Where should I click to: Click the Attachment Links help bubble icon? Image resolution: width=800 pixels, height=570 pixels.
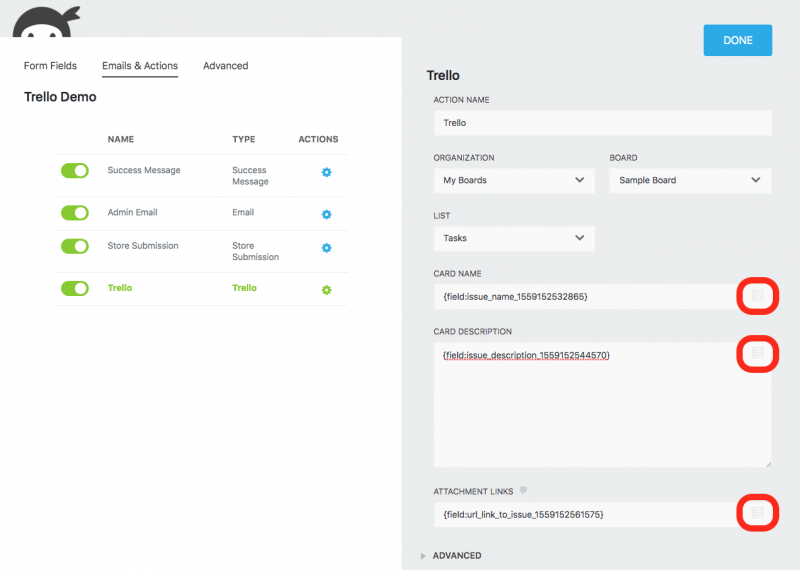[523, 490]
